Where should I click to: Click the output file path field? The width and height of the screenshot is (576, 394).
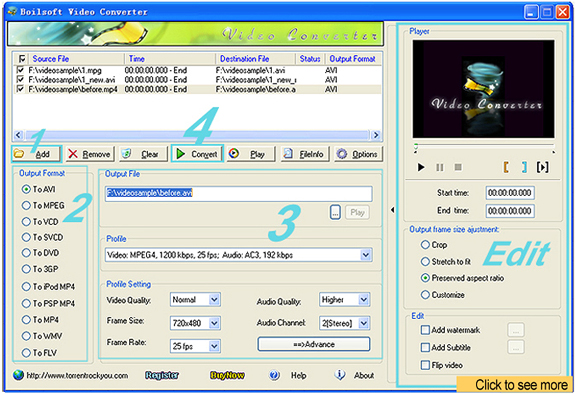[238, 193]
